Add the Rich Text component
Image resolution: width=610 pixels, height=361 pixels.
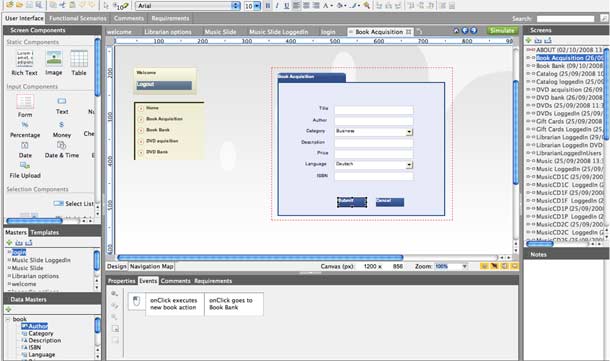(25, 63)
